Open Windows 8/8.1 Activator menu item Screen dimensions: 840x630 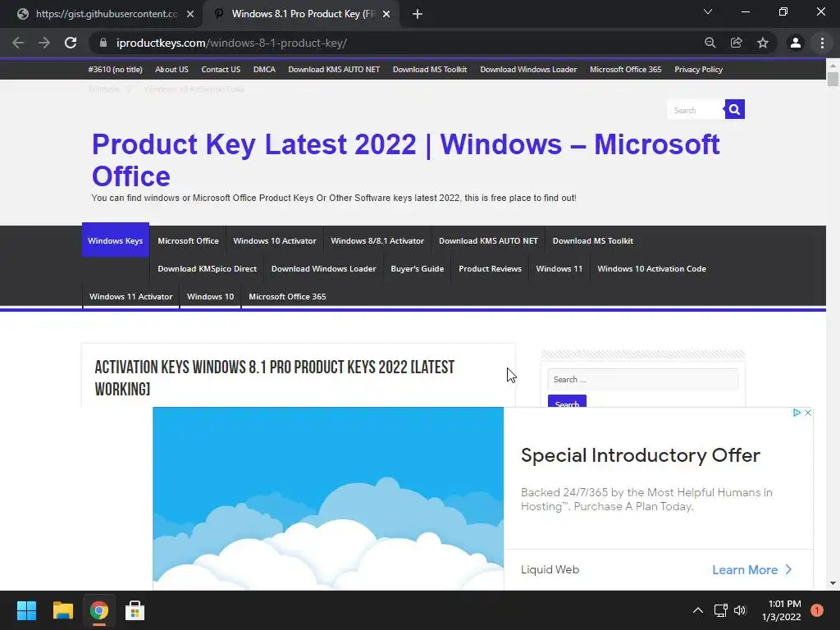click(377, 240)
